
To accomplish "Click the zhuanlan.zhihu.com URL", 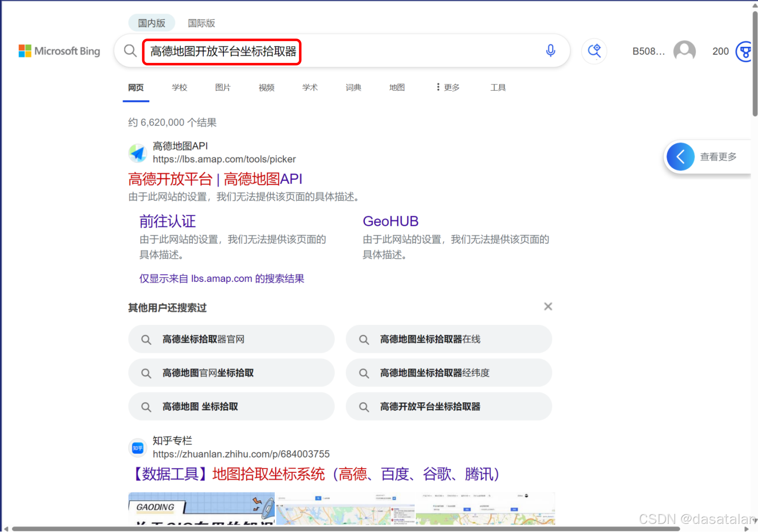I will (241, 454).
